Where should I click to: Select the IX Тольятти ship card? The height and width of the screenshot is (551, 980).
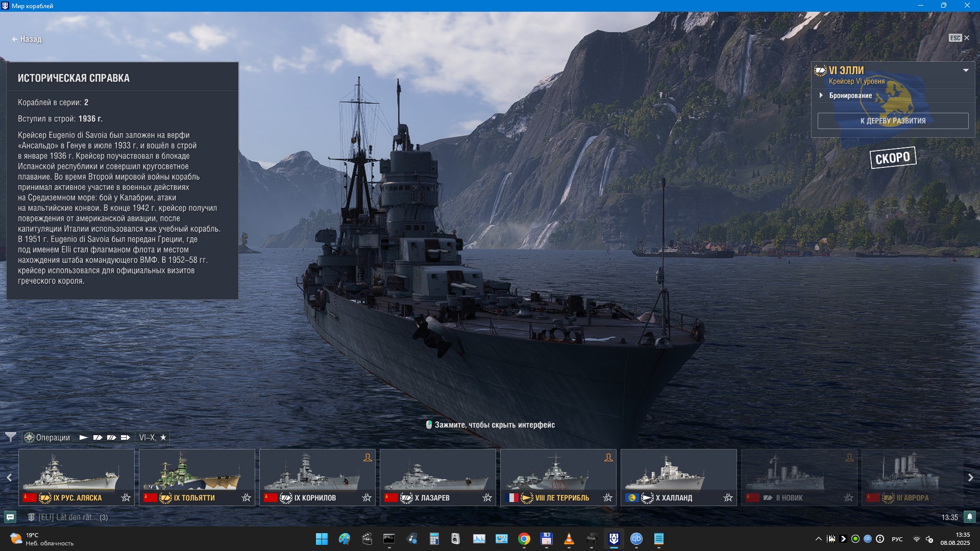[197, 478]
